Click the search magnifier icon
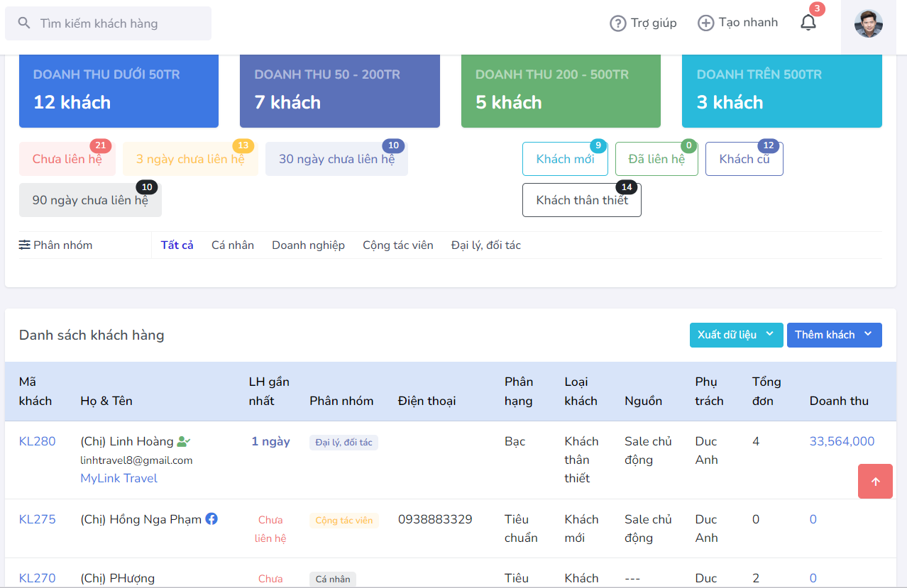The width and height of the screenshot is (907, 588). tap(24, 23)
